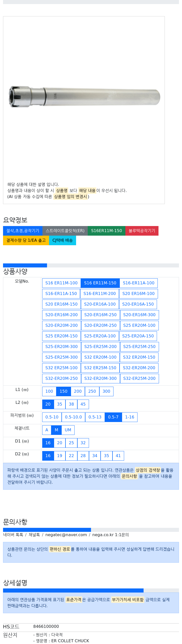Set L1 length to 100

(x=49, y=391)
